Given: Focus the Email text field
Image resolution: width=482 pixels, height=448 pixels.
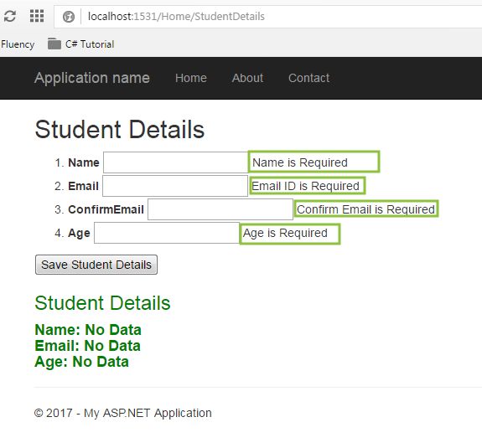Looking at the screenshot, I should click(175, 186).
